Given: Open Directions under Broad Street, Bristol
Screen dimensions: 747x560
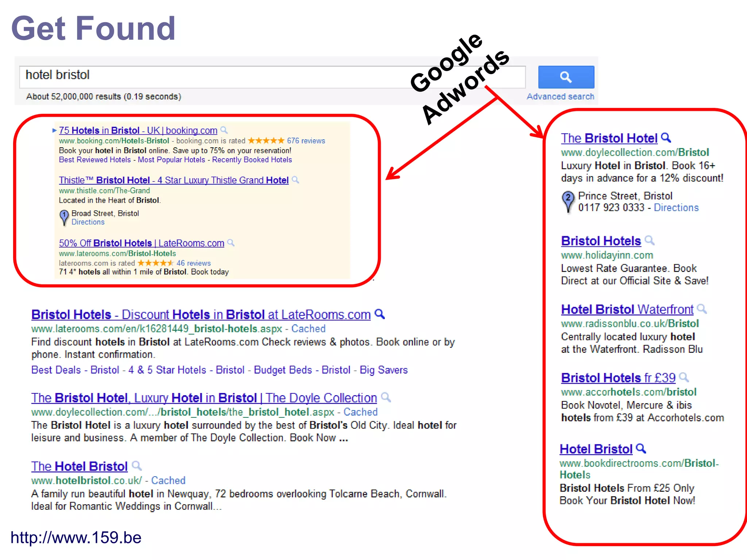Looking at the screenshot, I should [x=88, y=222].
